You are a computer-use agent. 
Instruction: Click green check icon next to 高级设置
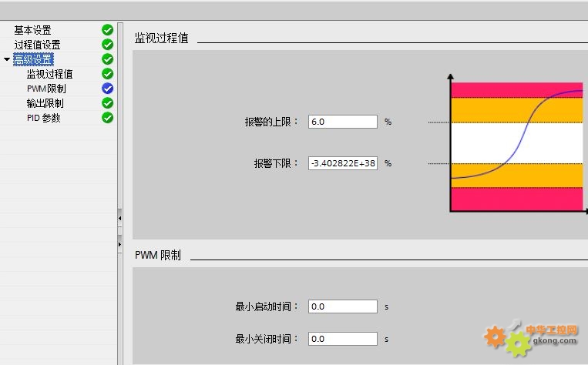click(108, 59)
